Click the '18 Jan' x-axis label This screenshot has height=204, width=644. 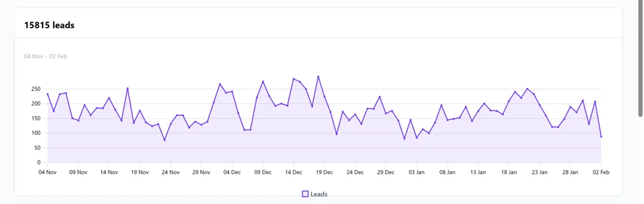(510, 172)
